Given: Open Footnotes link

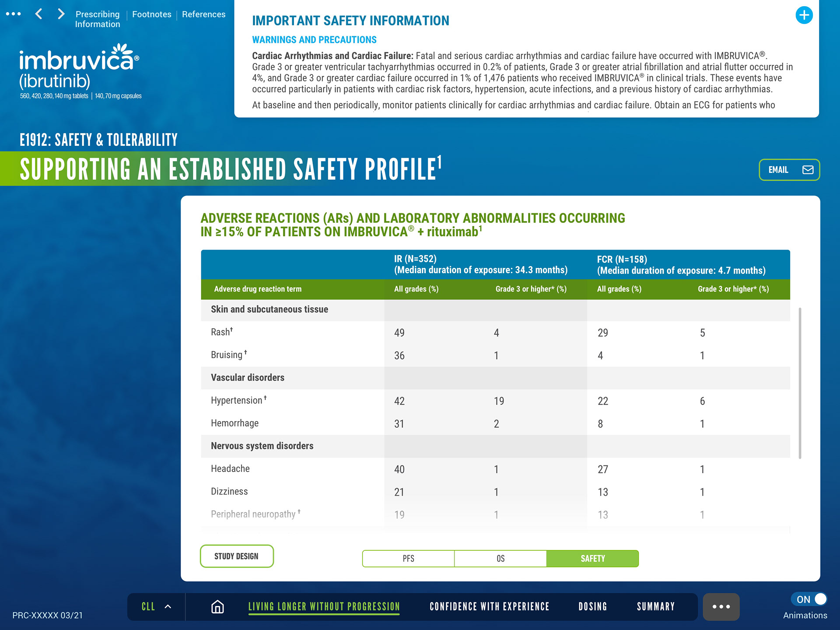Looking at the screenshot, I should 152,14.
